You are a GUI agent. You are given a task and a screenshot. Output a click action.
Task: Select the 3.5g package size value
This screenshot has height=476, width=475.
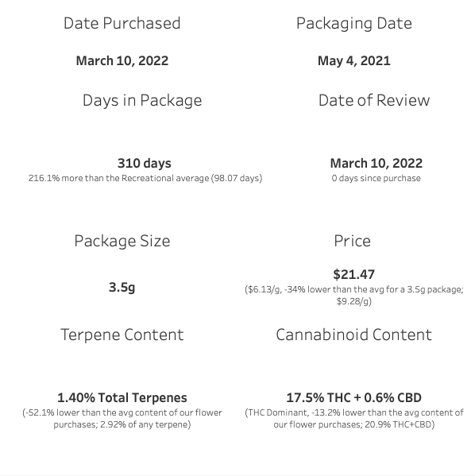pyautogui.click(x=122, y=287)
